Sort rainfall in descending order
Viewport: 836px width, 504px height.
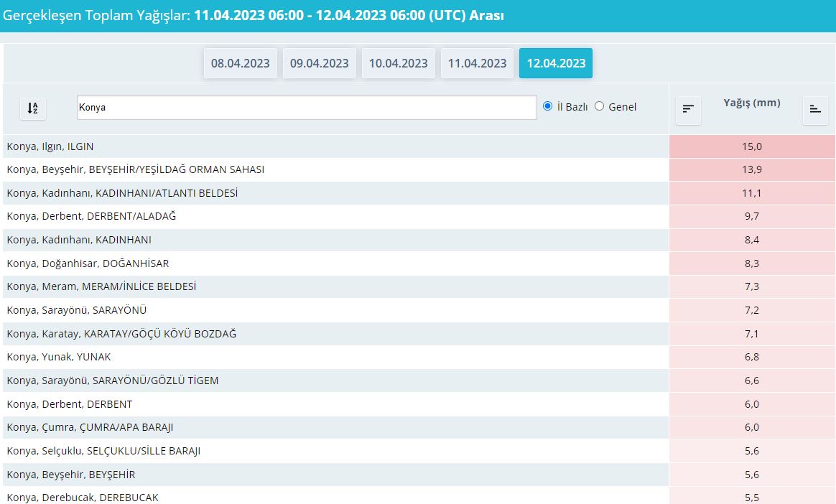tap(688, 109)
